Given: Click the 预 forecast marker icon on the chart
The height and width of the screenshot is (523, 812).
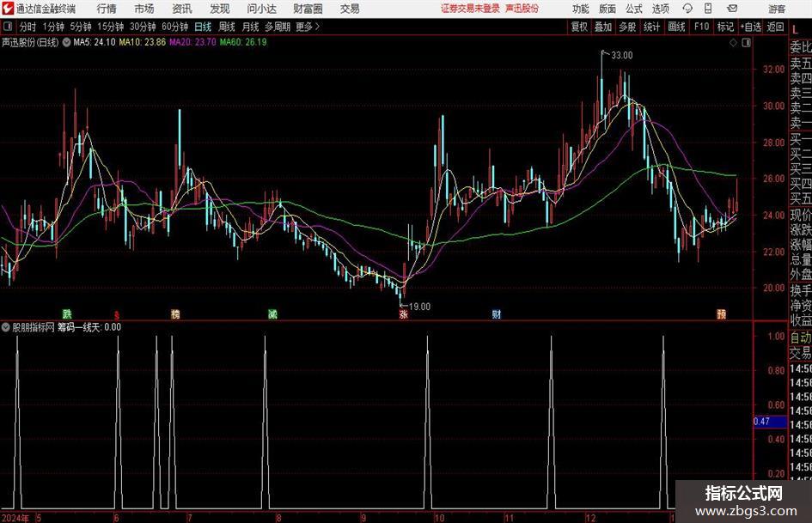Looking at the screenshot, I should coord(722,313).
